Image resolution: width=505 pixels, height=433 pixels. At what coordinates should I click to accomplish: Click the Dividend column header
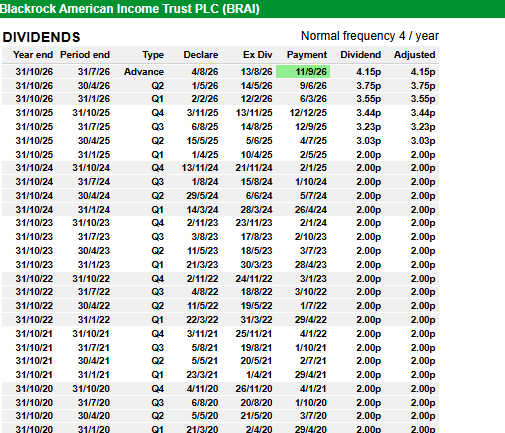(x=360, y=55)
